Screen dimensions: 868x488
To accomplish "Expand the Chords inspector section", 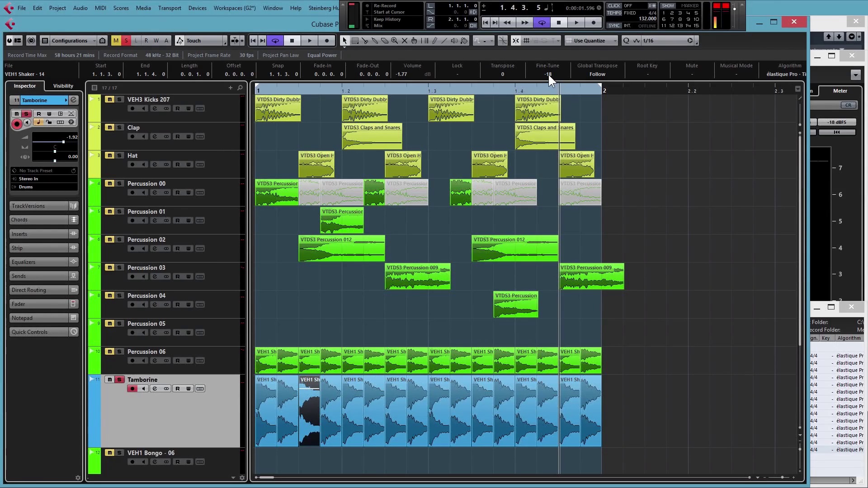I will (44, 220).
